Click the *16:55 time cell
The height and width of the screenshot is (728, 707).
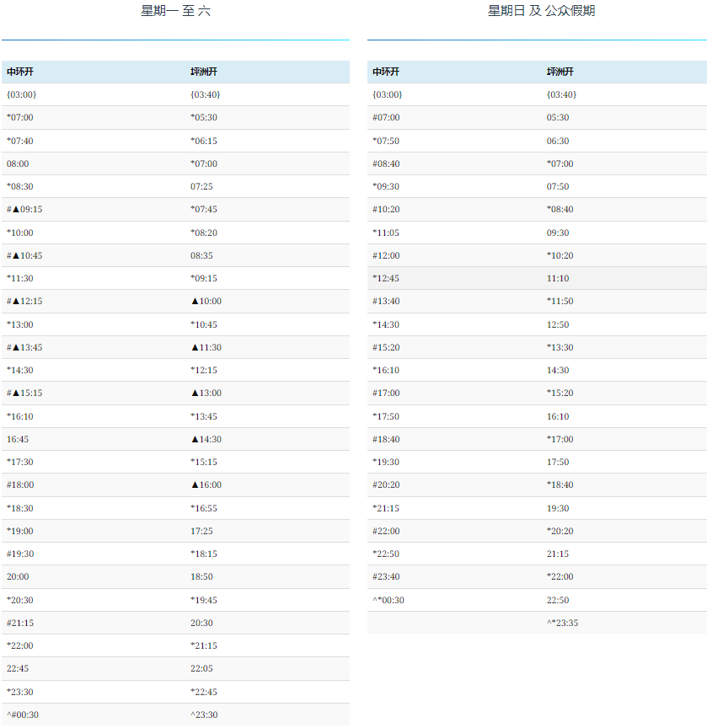tap(204, 508)
